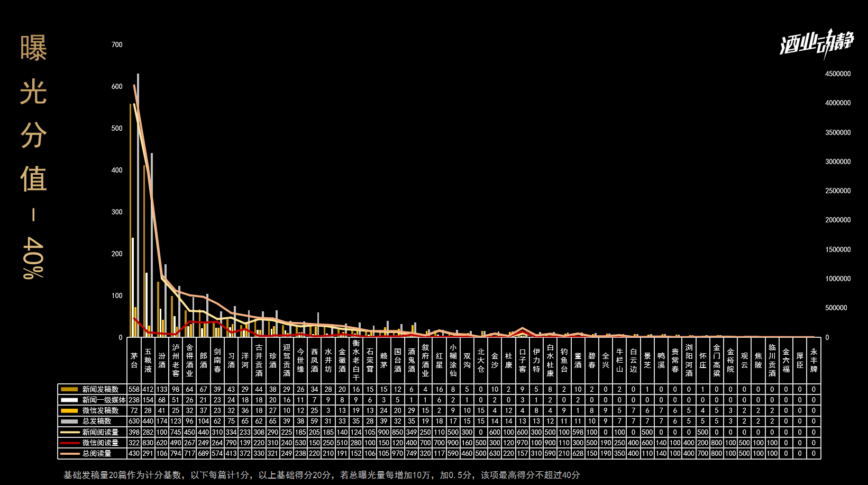Click the 永丰牌 category label

pos(814,361)
